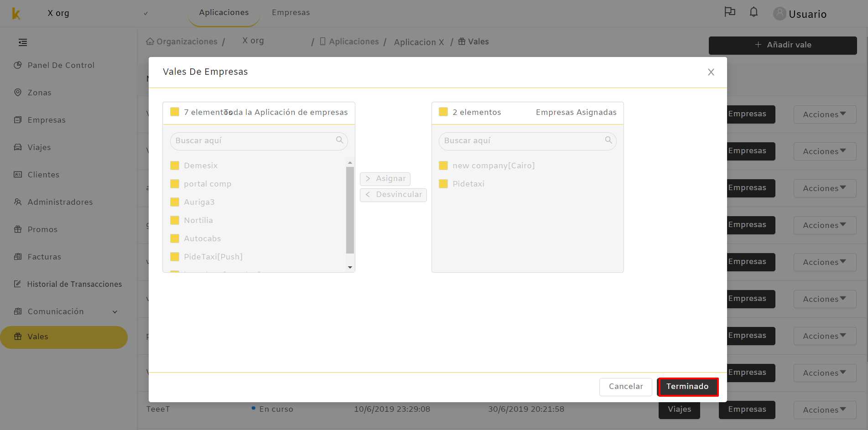Click the Usuario avatar icon
This screenshot has width=868, height=430.
780,14
